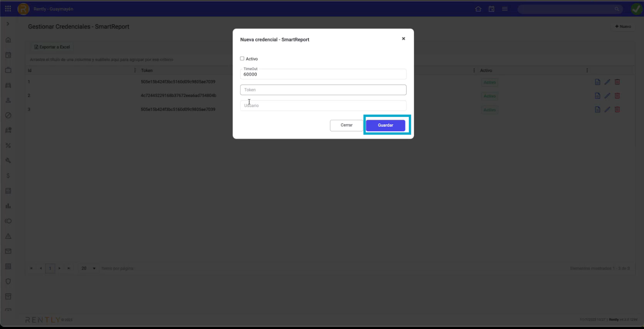The width and height of the screenshot is (644, 329).
Task: Click the TimeOut field showing 60000
Action: [323, 74]
